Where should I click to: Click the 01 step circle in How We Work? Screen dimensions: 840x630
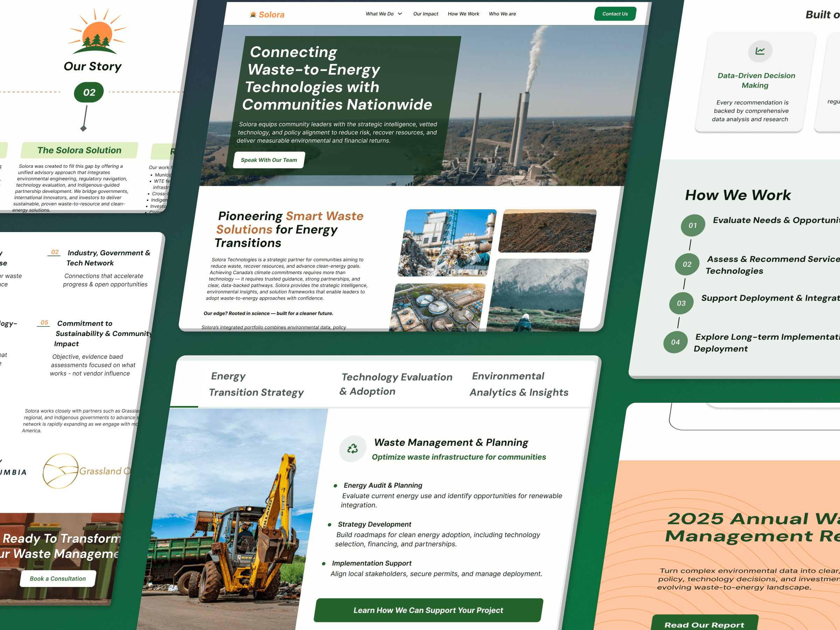tap(693, 225)
